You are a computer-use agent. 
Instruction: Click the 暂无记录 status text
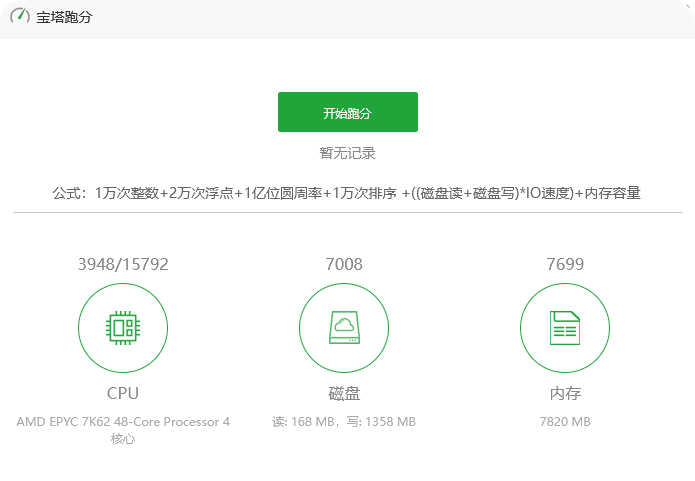(347, 153)
